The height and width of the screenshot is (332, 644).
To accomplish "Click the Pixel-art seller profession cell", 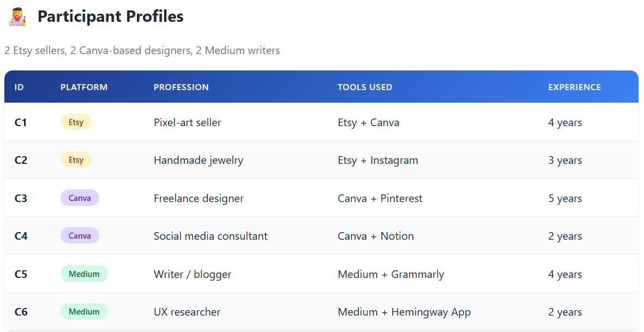I will pos(188,122).
